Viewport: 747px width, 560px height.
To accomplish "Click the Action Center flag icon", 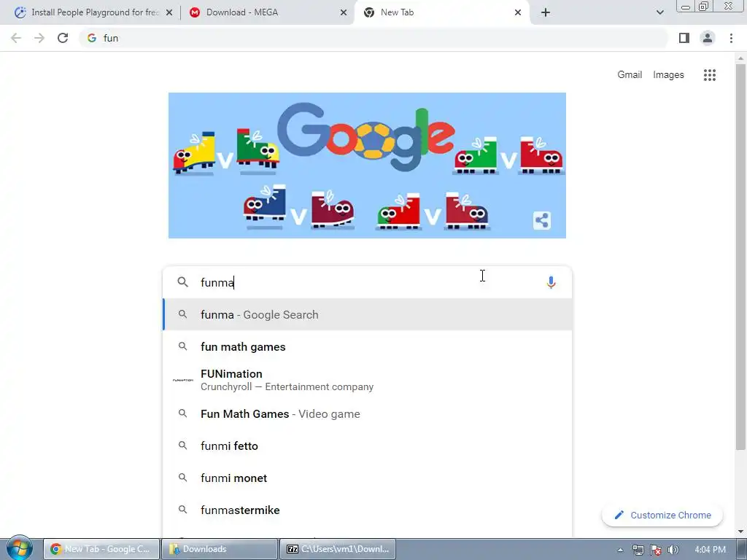I will click(656, 550).
